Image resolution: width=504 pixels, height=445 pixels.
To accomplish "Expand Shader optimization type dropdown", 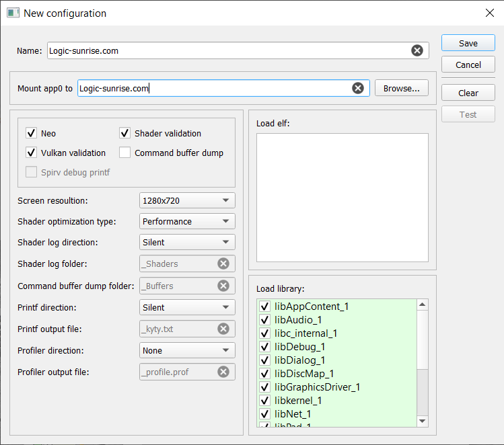I will click(188, 222).
